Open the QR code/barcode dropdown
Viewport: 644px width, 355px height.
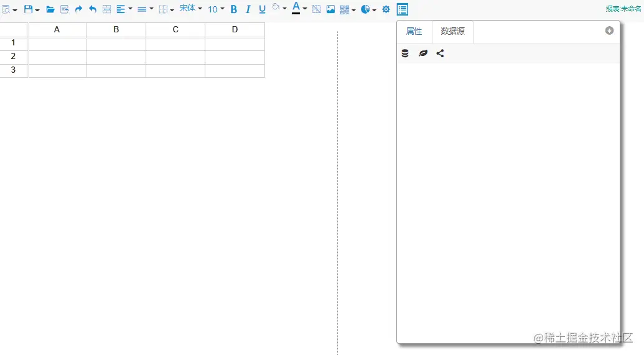pyautogui.click(x=347, y=9)
